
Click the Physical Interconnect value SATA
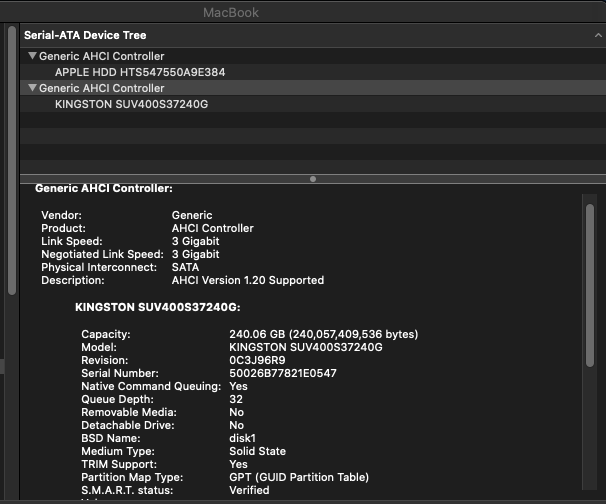(185, 267)
